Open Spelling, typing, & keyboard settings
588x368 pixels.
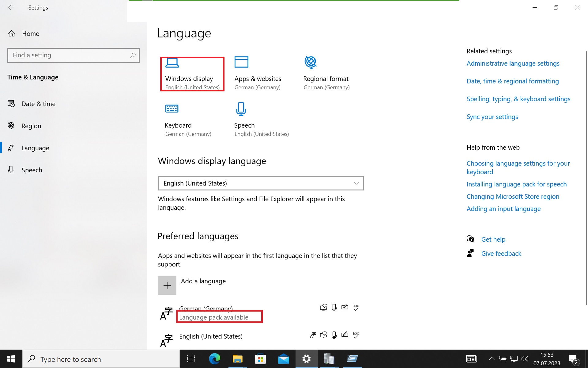[518, 98]
